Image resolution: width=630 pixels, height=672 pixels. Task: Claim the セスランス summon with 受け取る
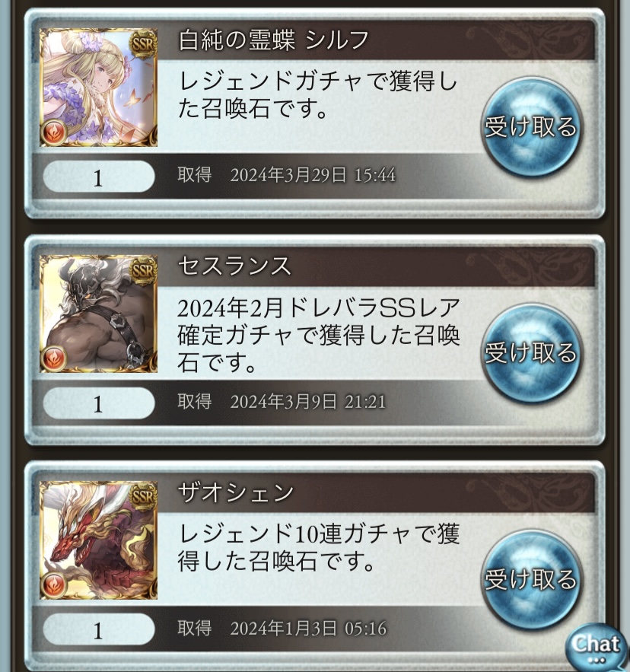pos(530,353)
